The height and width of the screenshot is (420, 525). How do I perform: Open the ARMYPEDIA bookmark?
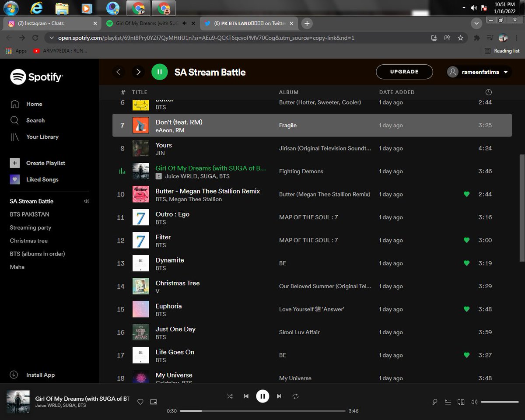pos(60,51)
